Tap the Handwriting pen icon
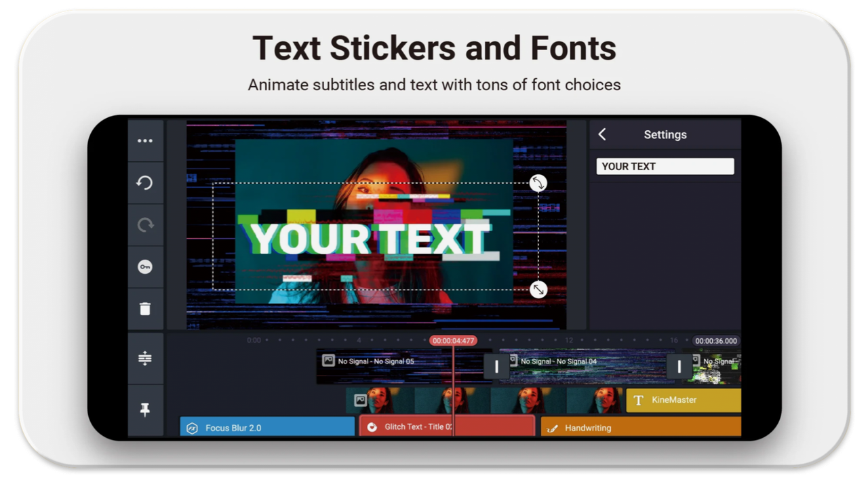 [553, 428]
